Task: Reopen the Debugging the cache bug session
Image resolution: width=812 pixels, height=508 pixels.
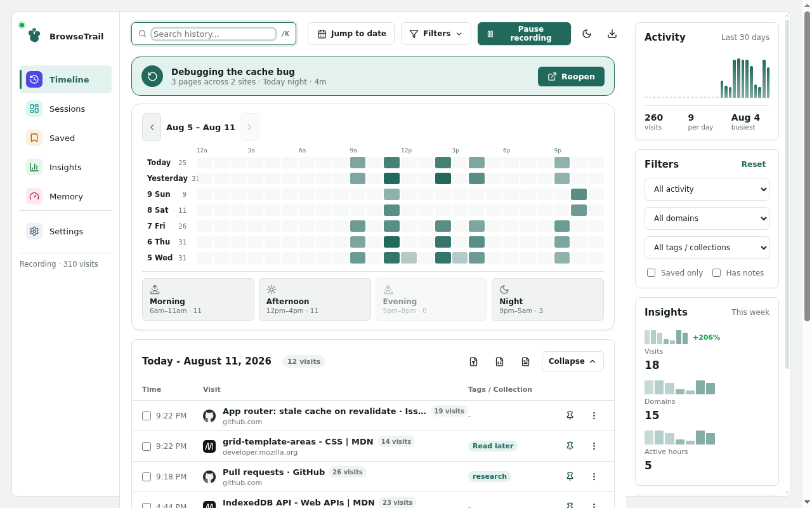Action: coord(571,76)
